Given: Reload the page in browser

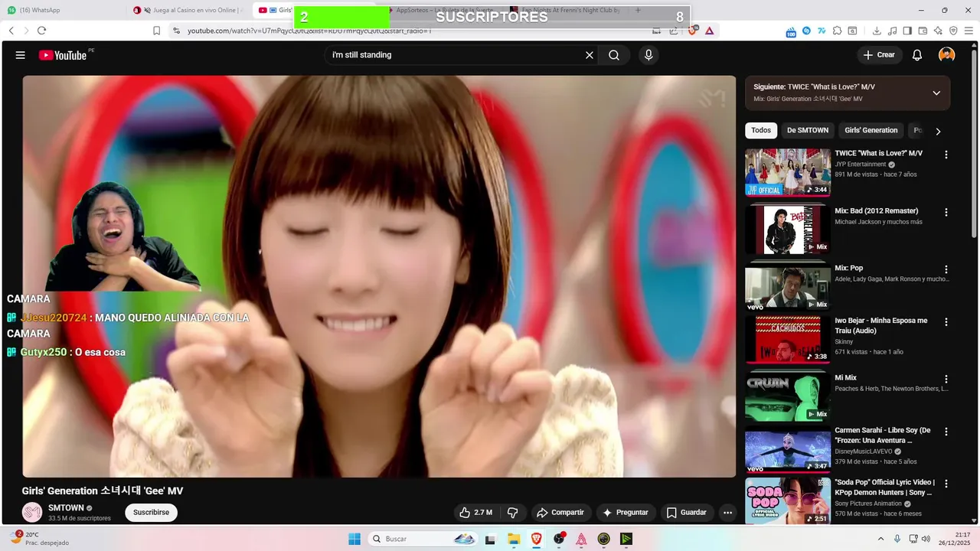Looking at the screenshot, I should tap(41, 31).
